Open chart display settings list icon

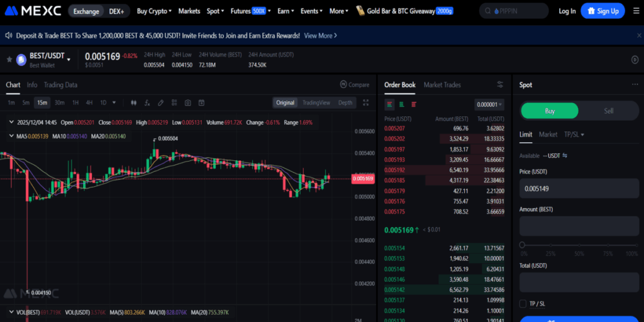point(174,103)
